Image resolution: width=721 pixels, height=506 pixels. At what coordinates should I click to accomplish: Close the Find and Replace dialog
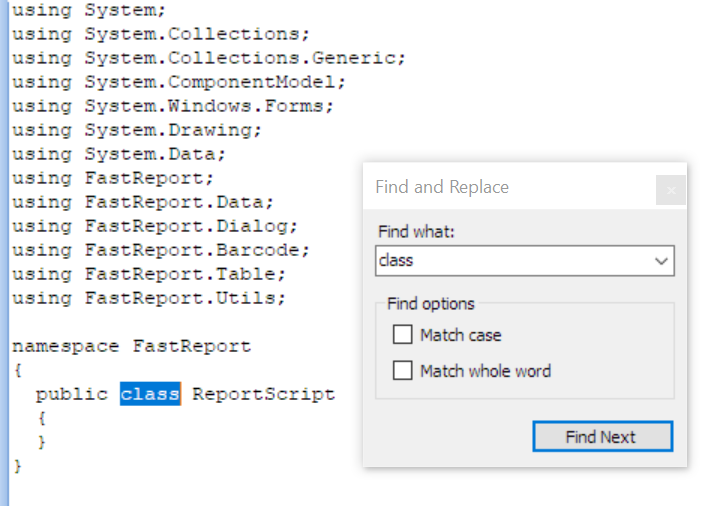pyautogui.click(x=671, y=190)
